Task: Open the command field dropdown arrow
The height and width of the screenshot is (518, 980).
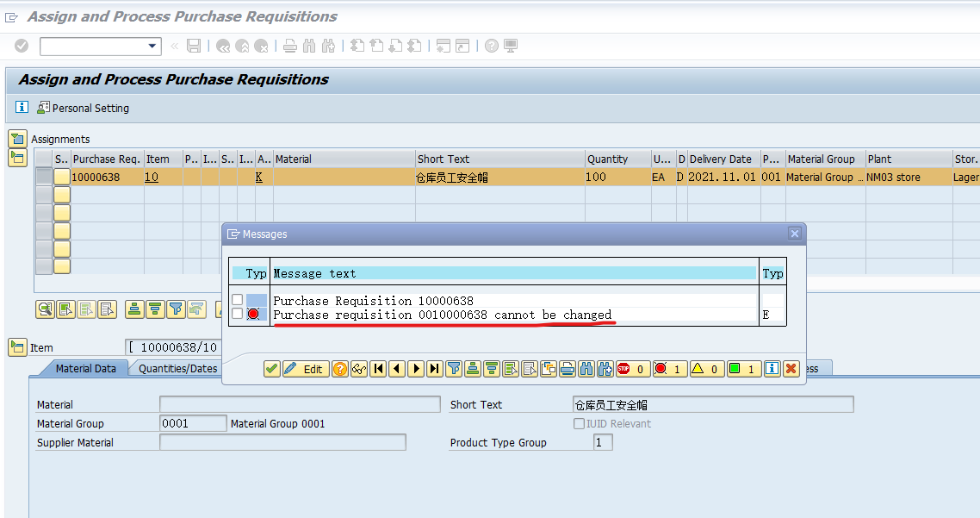Action: point(152,46)
